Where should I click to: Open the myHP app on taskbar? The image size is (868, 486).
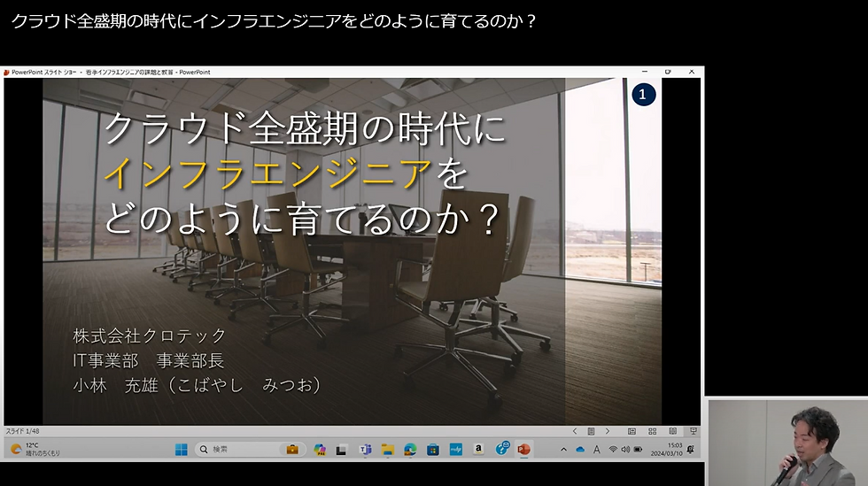click(x=455, y=450)
